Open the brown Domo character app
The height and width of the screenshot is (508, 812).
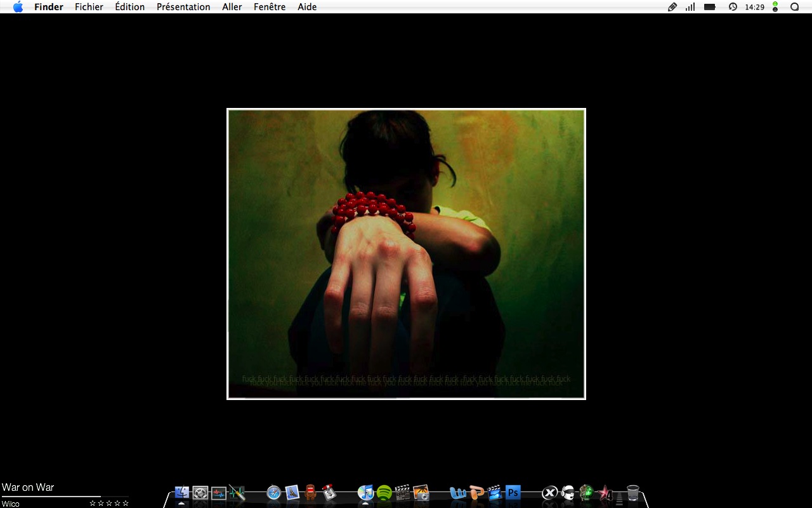tap(310, 493)
